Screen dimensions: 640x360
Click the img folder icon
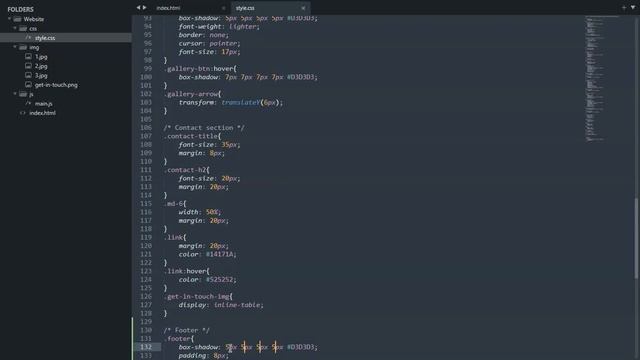tap(23, 47)
